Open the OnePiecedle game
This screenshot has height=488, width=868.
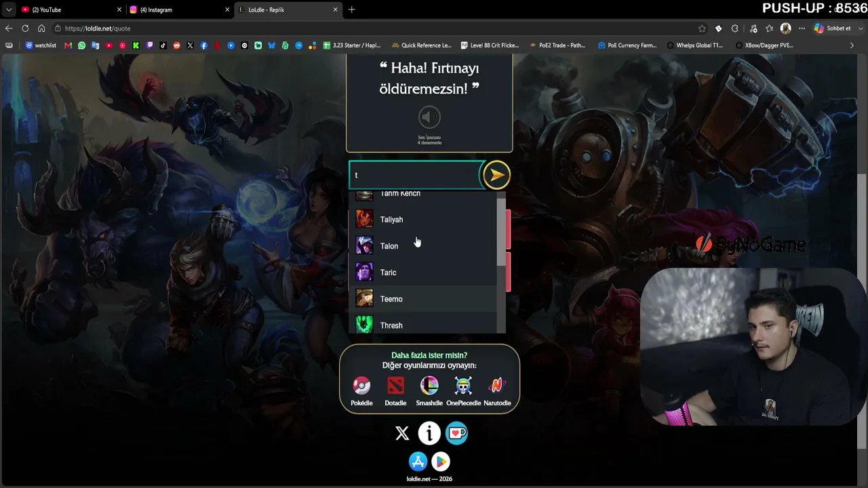pyautogui.click(x=463, y=391)
